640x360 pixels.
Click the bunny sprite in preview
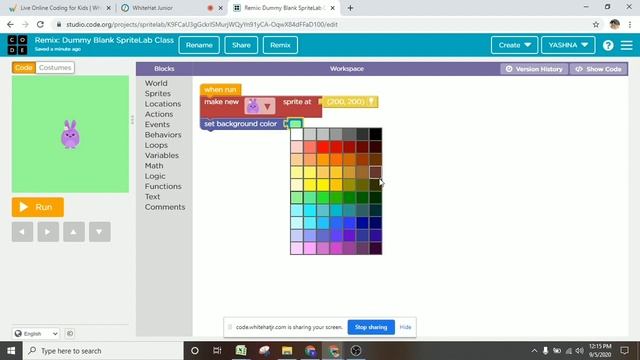[70, 134]
